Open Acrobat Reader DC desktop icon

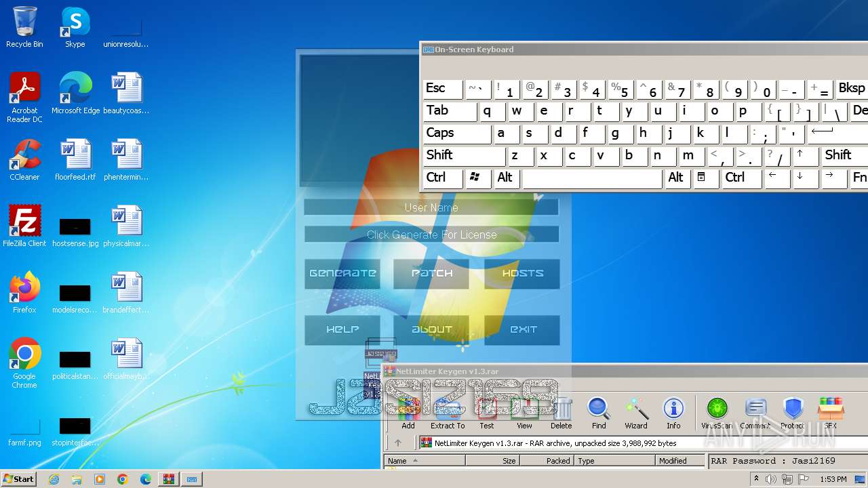click(24, 98)
